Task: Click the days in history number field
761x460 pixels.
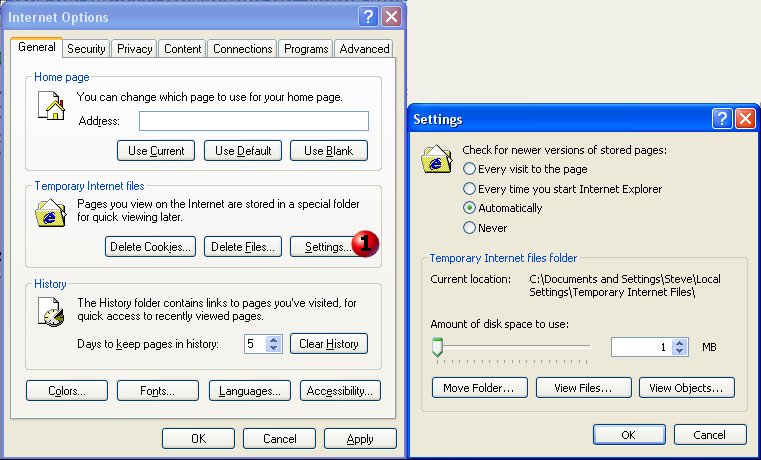Action: tap(255, 344)
